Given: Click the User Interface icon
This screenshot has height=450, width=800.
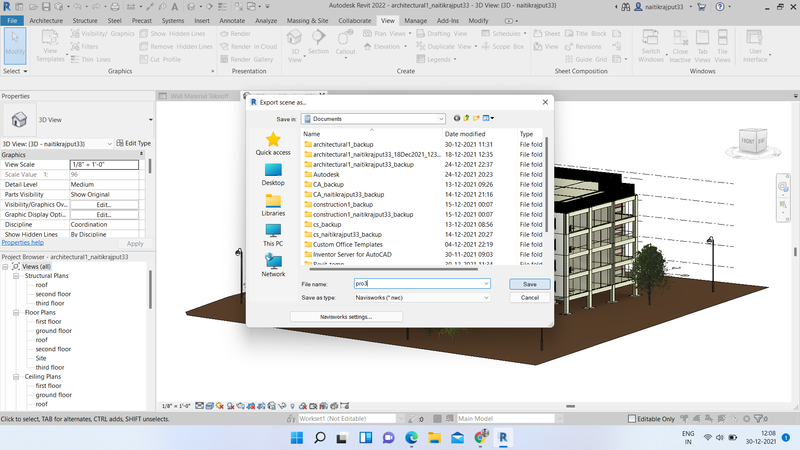Looking at the screenshot, I should tap(755, 45).
